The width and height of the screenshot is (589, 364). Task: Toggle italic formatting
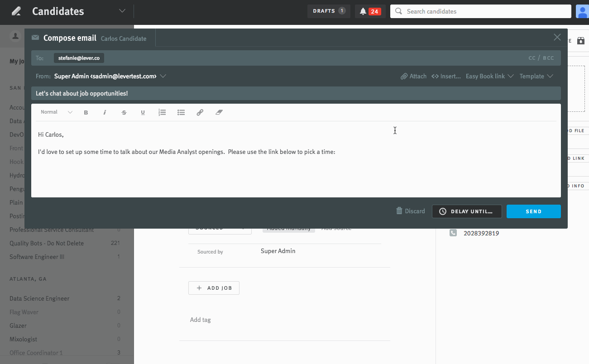pos(105,112)
